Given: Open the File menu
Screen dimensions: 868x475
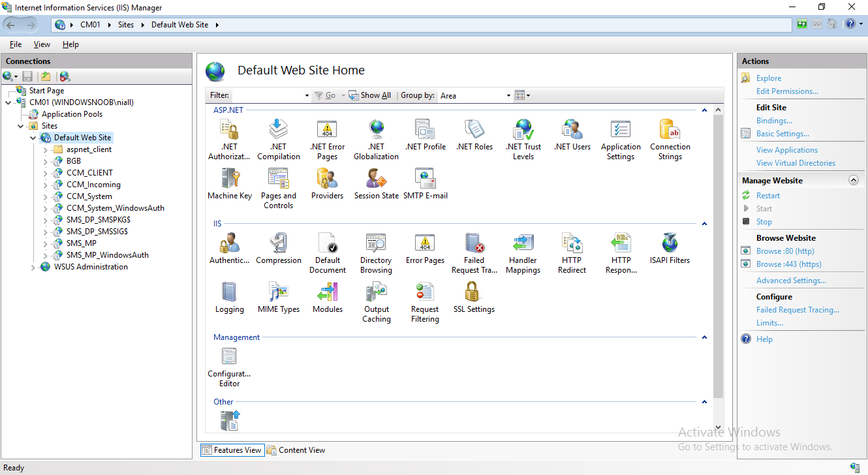Looking at the screenshot, I should coord(16,44).
